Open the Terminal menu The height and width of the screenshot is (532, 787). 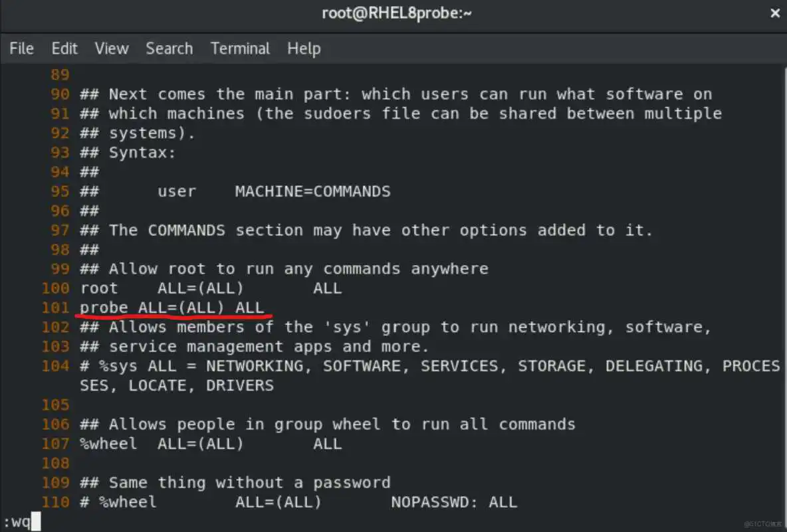click(x=240, y=48)
